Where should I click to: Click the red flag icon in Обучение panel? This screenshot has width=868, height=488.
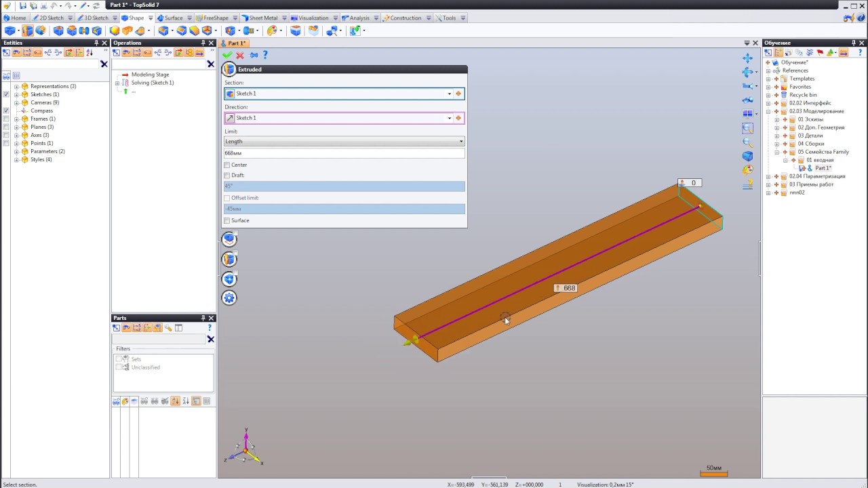(x=820, y=52)
